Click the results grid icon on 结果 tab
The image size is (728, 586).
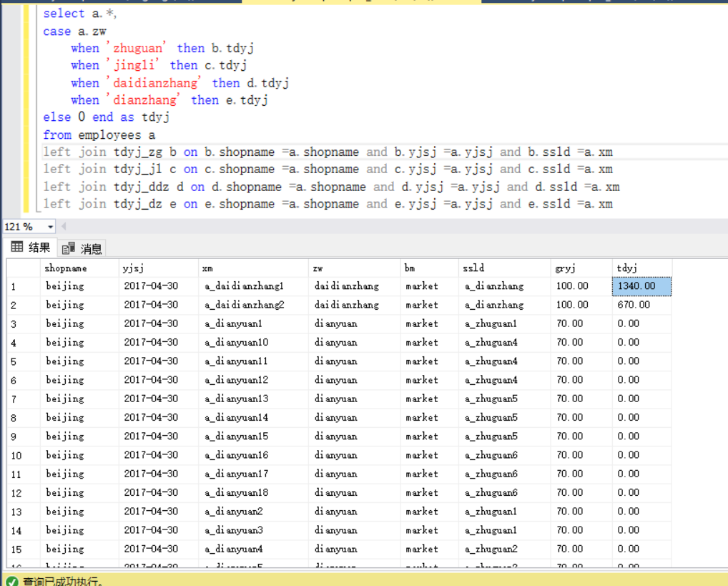coord(17,247)
